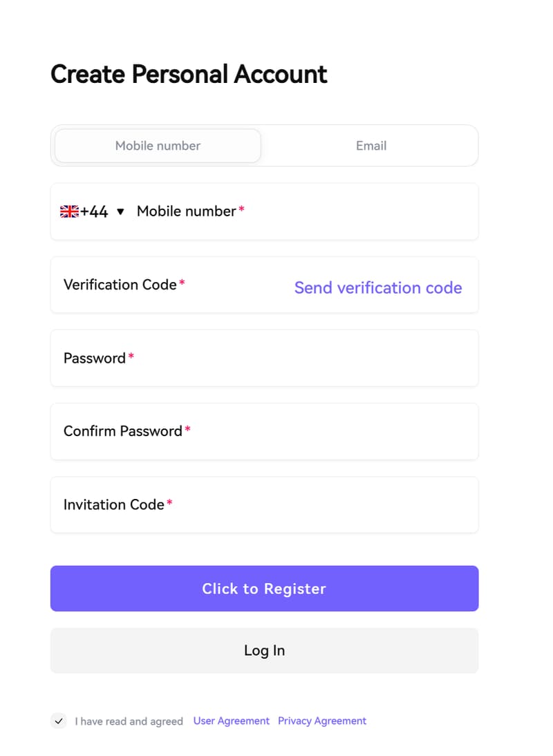This screenshot has height=756, width=553.
Task: Click the asterisk next to Password
Action: coord(131,354)
